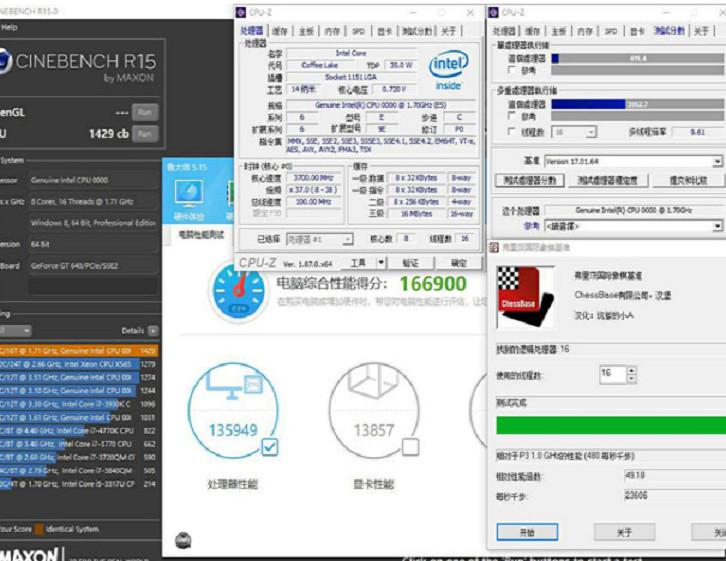Click the 提交和比较 button
This screenshot has width=726, height=561.
click(688, 181)
